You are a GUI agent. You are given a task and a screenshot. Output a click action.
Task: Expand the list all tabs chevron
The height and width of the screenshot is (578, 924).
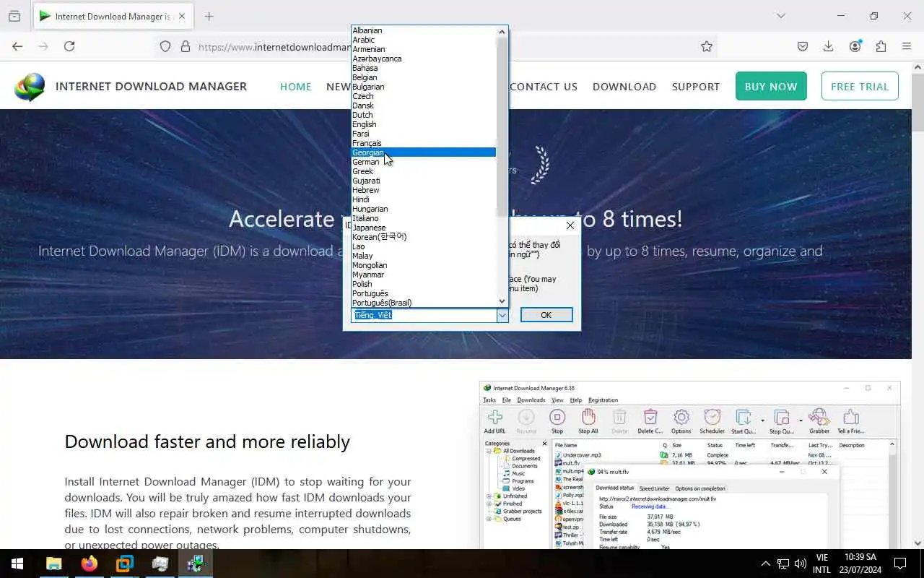click(x=780, y=16)
